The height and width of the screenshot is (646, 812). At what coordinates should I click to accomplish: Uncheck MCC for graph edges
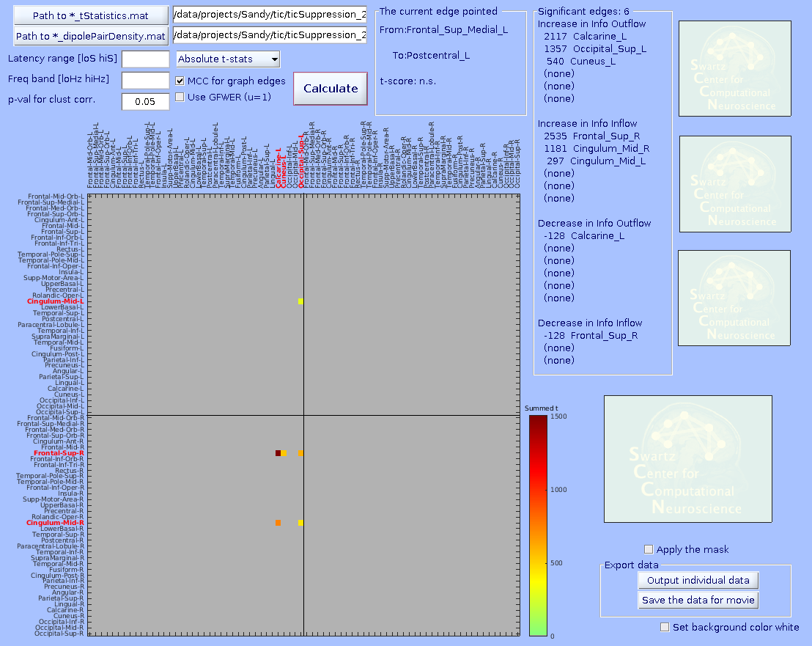coord(180,81)
